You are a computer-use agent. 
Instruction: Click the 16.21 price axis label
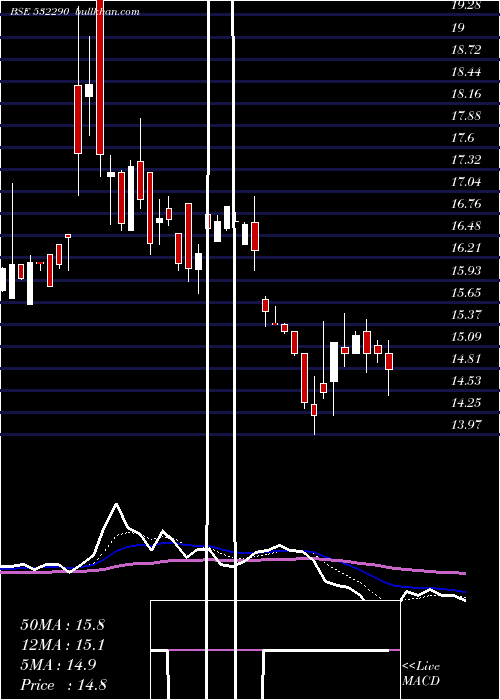(466, 248)
